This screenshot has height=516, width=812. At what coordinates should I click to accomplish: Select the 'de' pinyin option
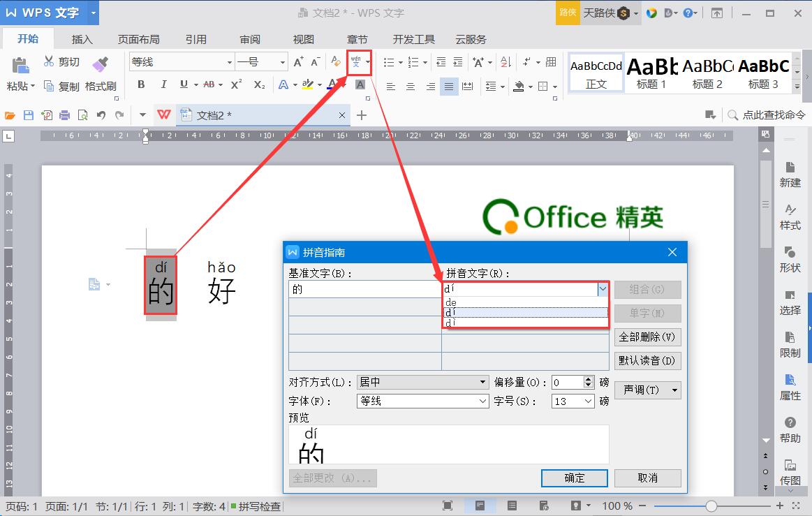pos(525,302)
